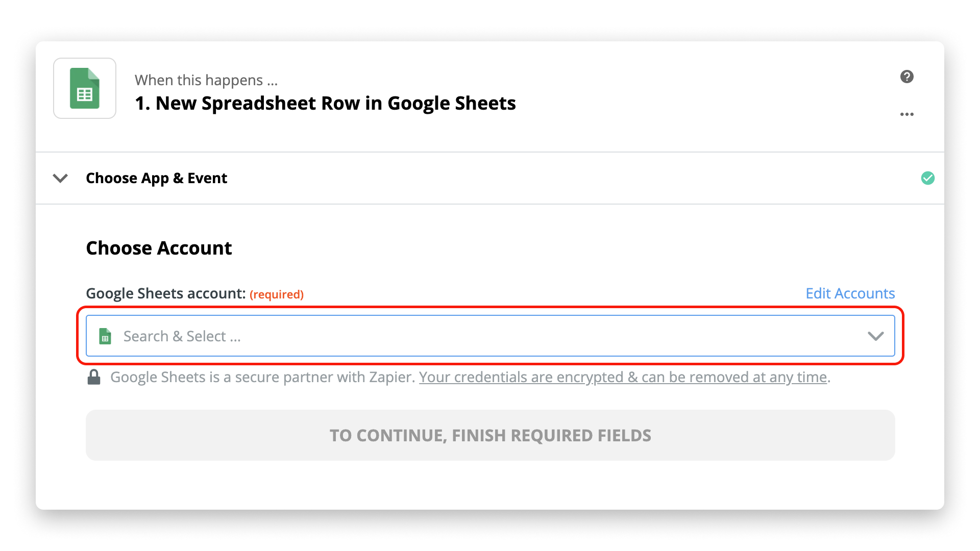Open the three-dot more options menu
980x551 pixels.
pos(906,114)
